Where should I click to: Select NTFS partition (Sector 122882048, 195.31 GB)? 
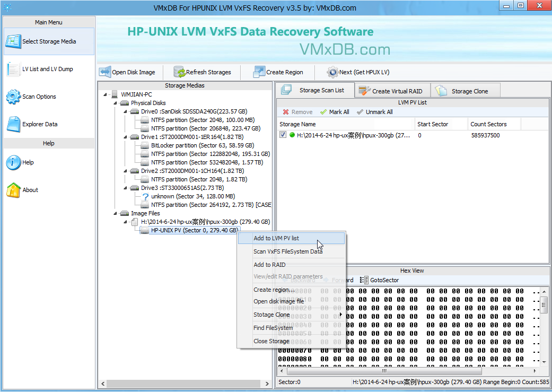pos(211,154)
